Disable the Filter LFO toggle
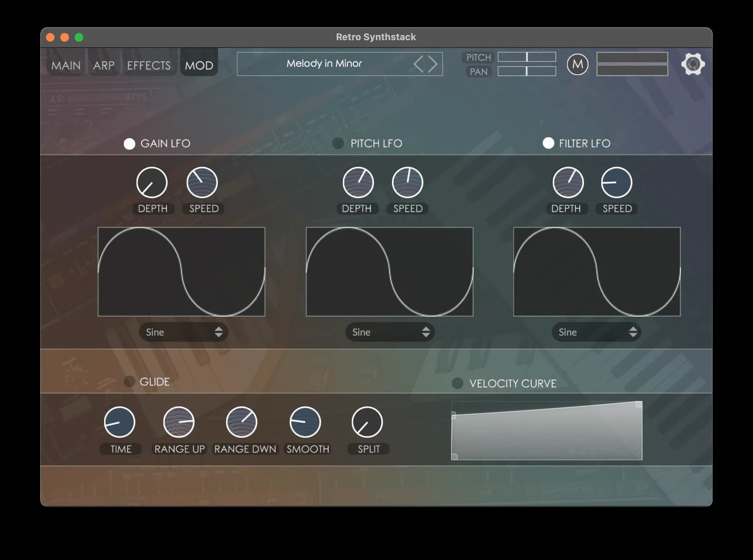 pos(548,143)
